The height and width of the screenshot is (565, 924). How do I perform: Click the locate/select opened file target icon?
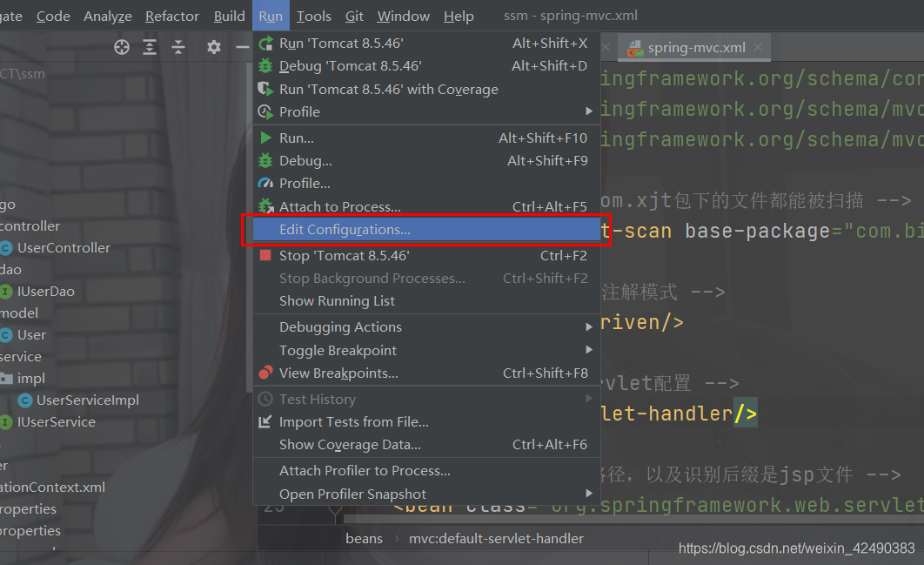(x=122, y=47)
